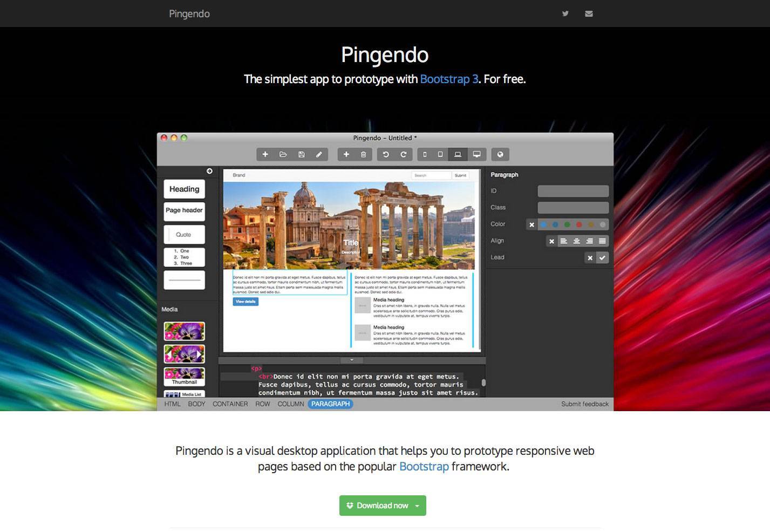Choose the green color swatch

(x=567, y=224)
